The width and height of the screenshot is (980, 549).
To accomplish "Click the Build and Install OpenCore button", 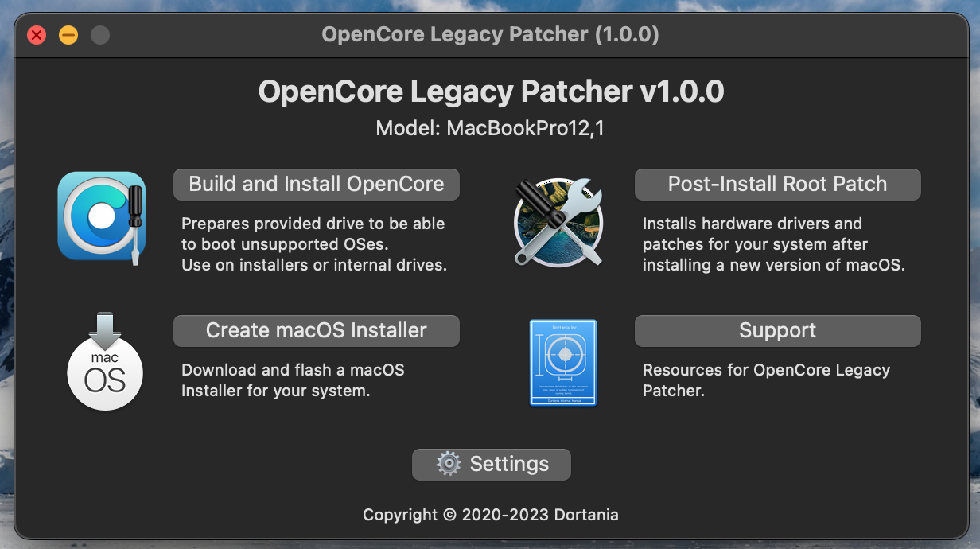I will [x=317, y=184].
